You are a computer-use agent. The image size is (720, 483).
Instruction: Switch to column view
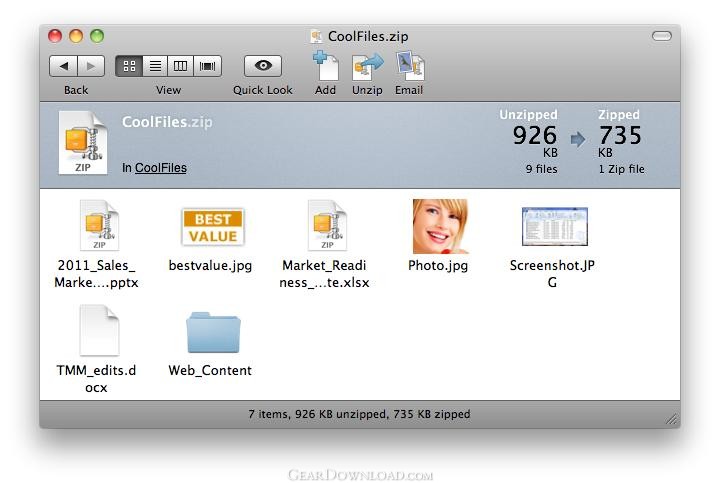coord(181,66)
